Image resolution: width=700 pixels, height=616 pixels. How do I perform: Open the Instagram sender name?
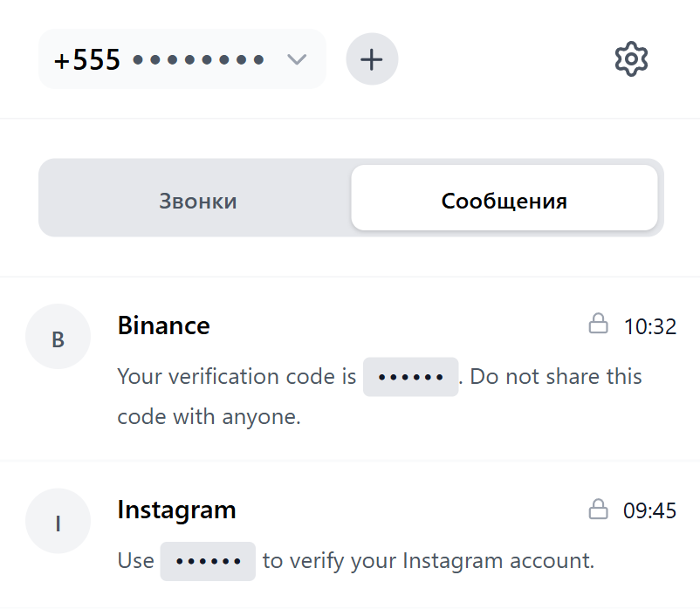pos(176,510)
